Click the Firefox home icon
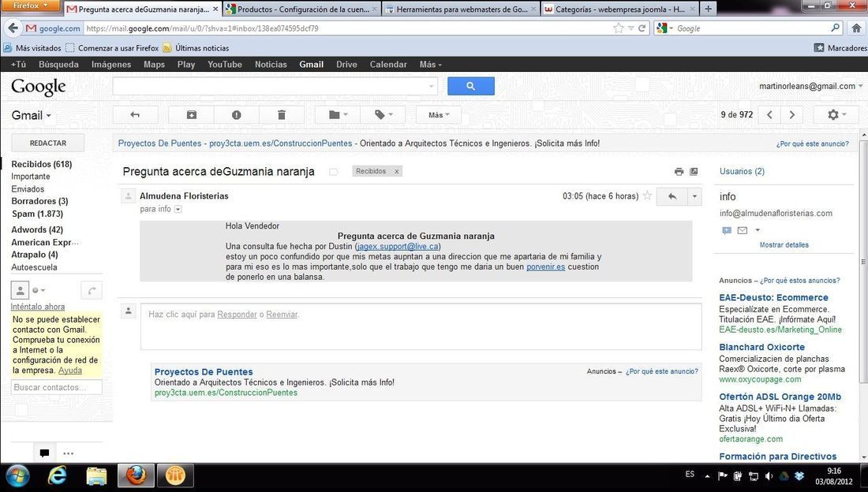868x492 pixels. [x=856, y=28]
